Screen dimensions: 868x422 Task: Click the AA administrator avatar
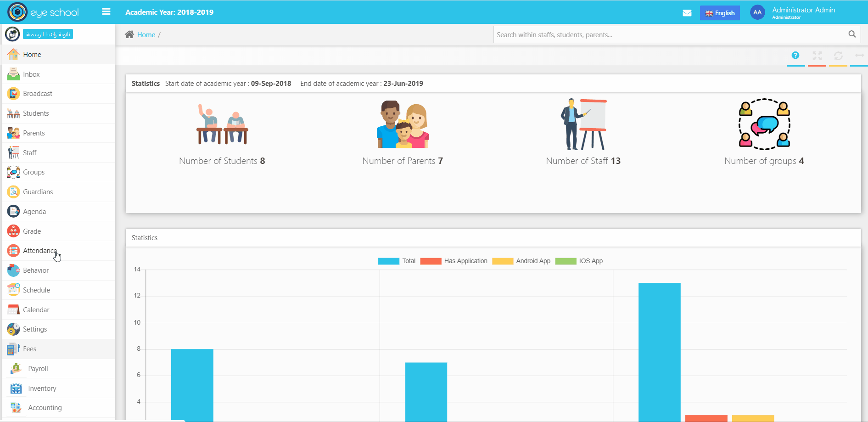point(757,12)
